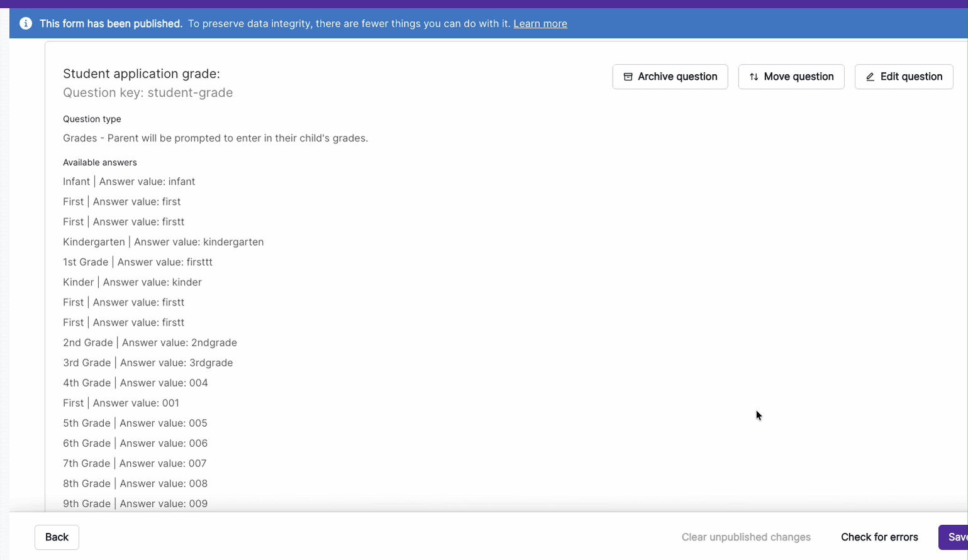The height and width of the screenshot is (560, 968).
Task: Click the Move question button
Action: point(791,77)
